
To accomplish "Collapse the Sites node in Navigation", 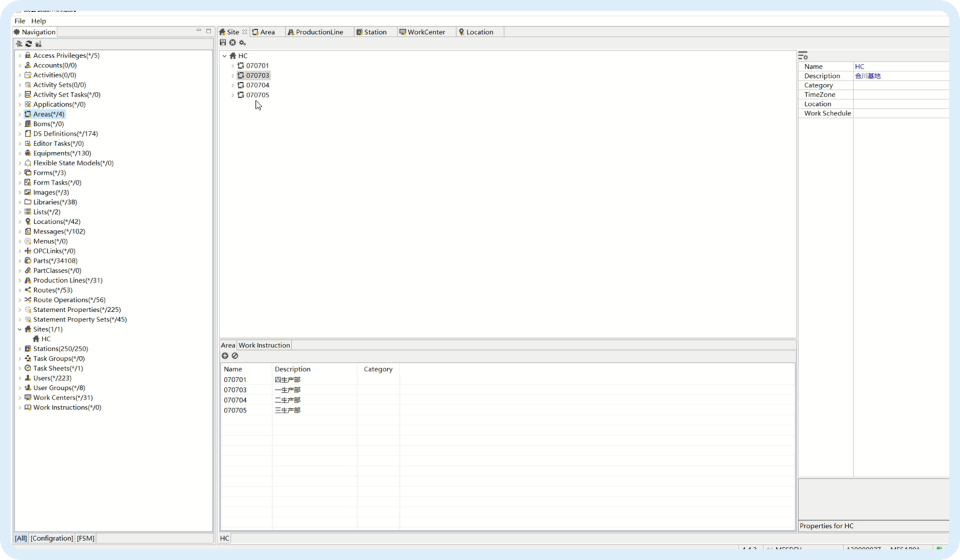I will click(20, 329).
